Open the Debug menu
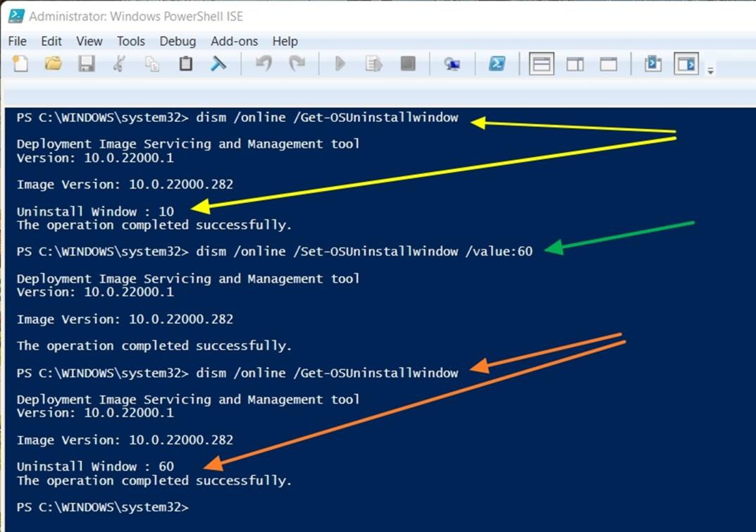 178,42
